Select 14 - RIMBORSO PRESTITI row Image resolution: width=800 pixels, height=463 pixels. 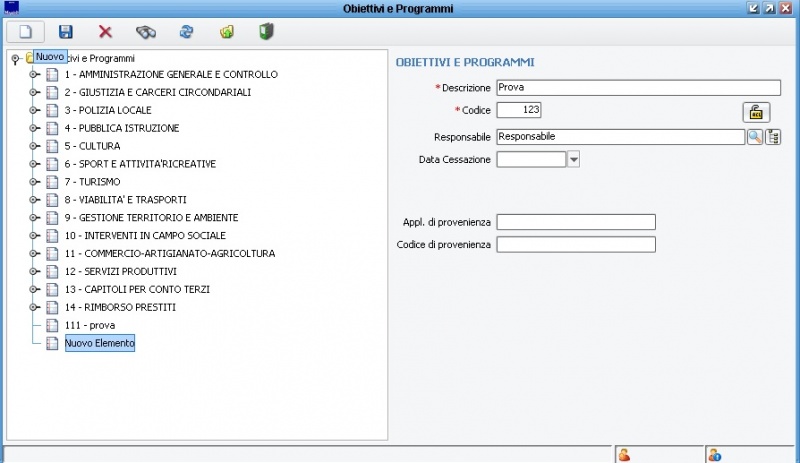120,307
